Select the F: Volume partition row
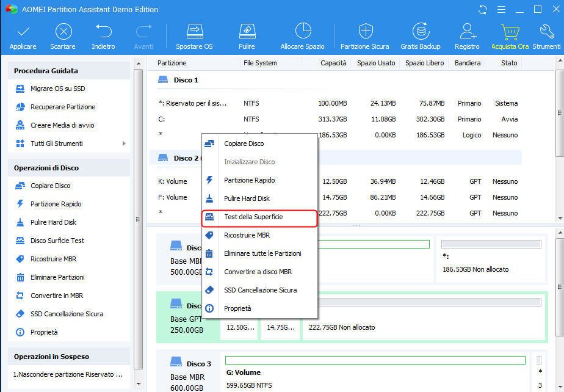Image resolution: width=564 pixels, height=392 pixels. [335, 197]
